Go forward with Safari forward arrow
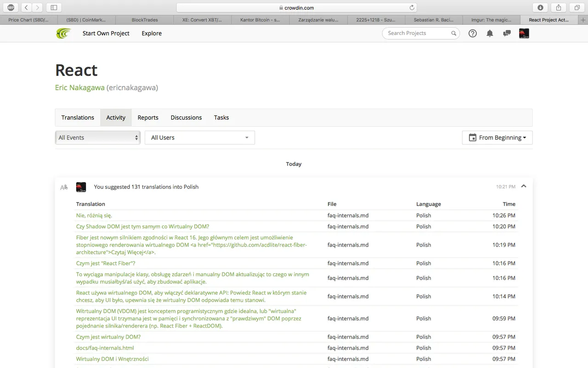Image resolution: width=588 pixels, height=368 pixels. tap(38, 7)
